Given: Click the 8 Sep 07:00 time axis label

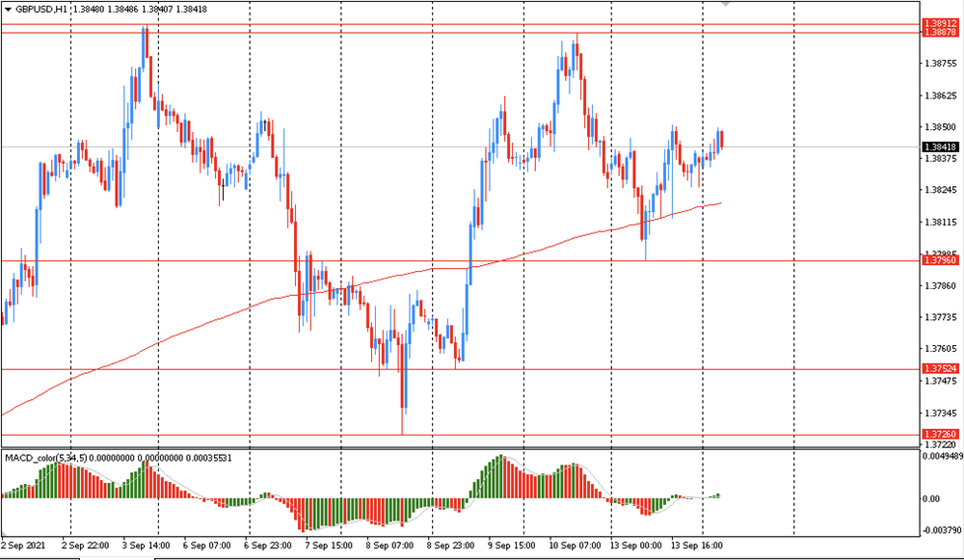Looking at the screenshot, I should coord(389,546).
